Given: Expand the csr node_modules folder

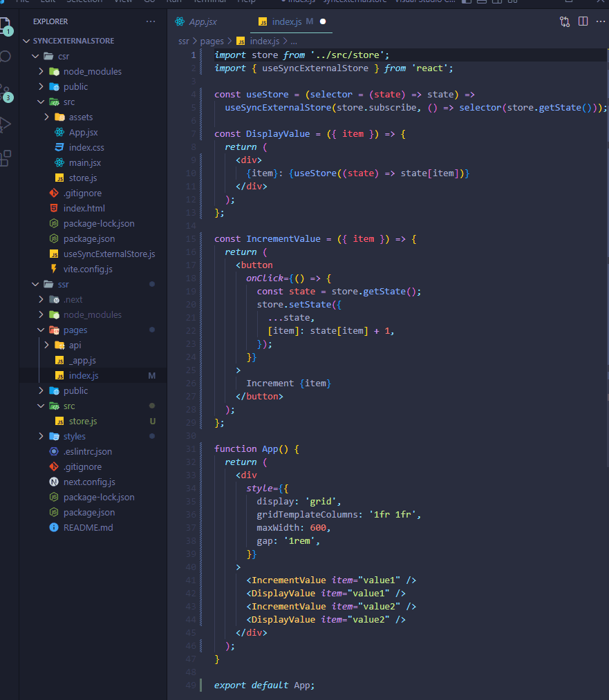Looking at the screenshot, I should (x=92, y=71).
